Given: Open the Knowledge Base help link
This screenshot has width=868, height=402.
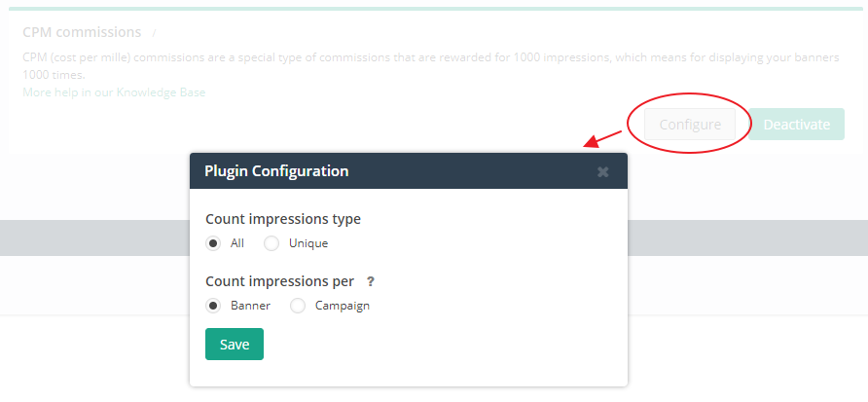Looking at the screenshot, I should point(114,92).
